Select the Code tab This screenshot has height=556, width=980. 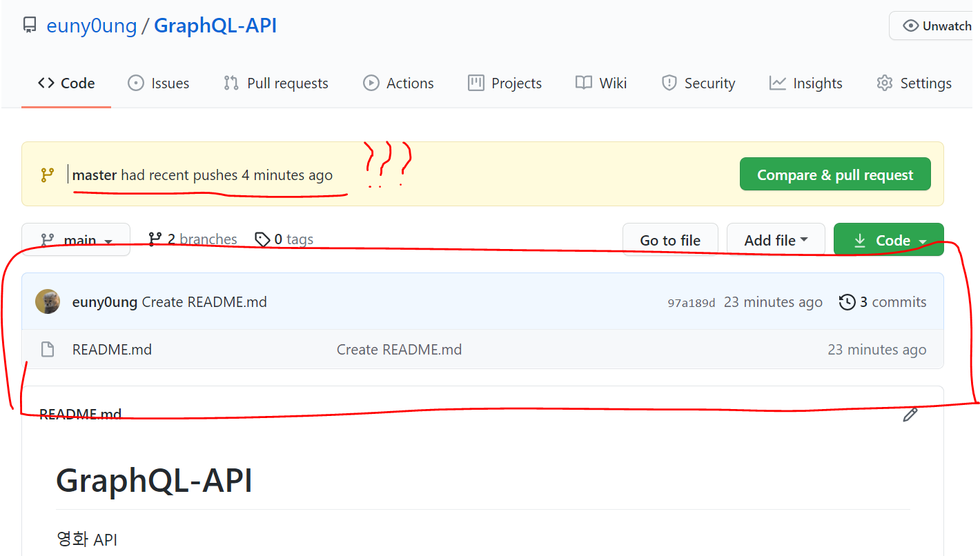click(66, 83)
